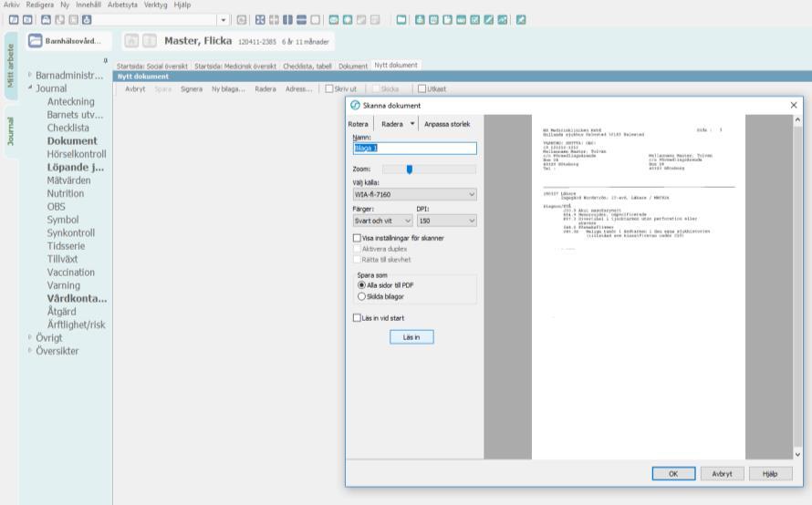Open Vaccination in the Journal tree
Image resolution: width=812 pixels, height=505 pixels.
pos(71,273)
